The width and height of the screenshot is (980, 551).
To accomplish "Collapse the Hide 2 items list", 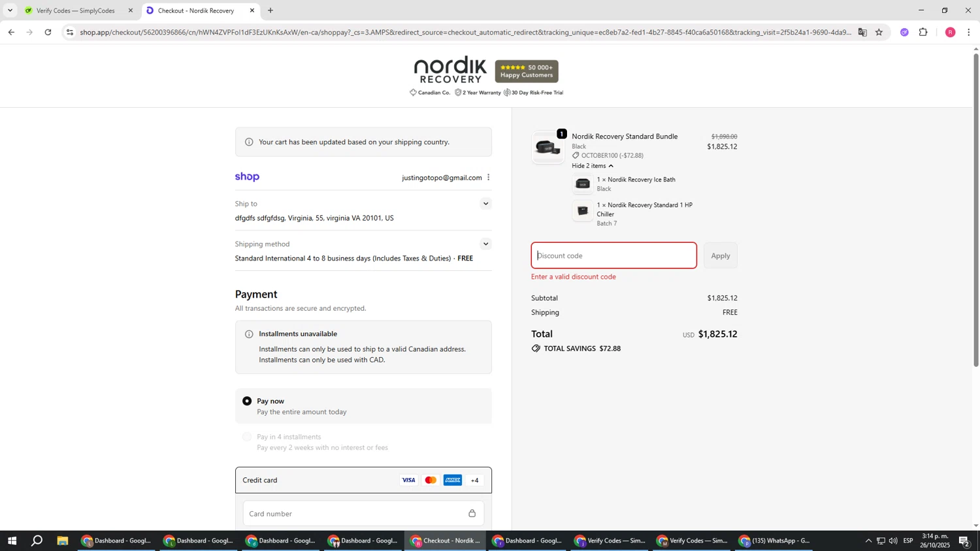I will (x=593, y=166).
